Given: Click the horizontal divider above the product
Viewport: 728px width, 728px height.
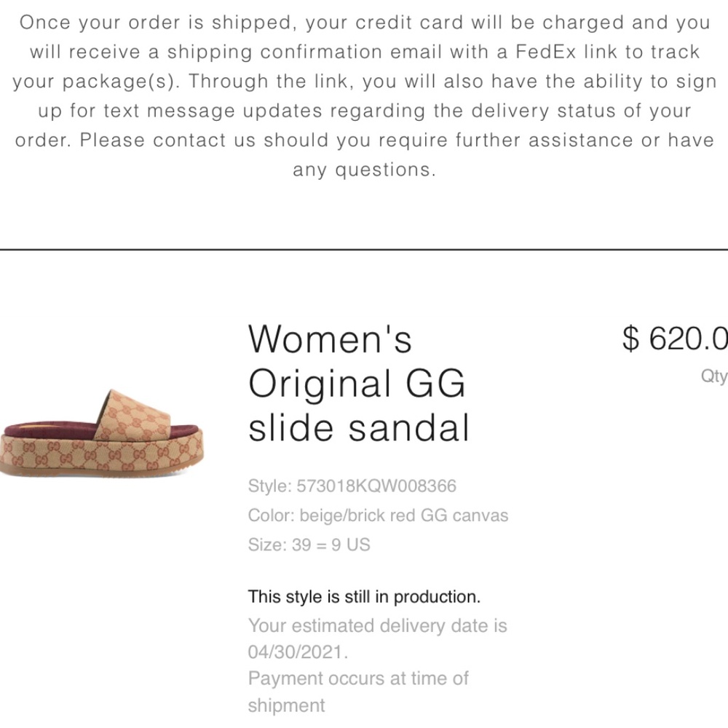Looking at the screenshot, I should click(x=364, y=250).
